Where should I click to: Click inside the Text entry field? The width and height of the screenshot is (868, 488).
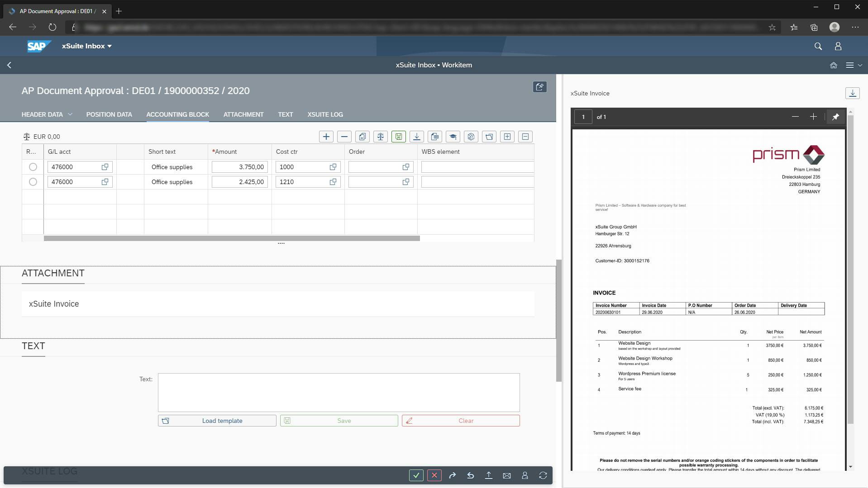(x=339, y=392)
